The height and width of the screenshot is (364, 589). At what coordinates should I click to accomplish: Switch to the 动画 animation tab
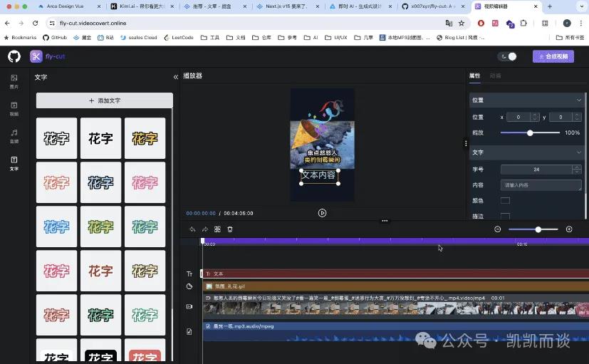(x=495, y=76)
